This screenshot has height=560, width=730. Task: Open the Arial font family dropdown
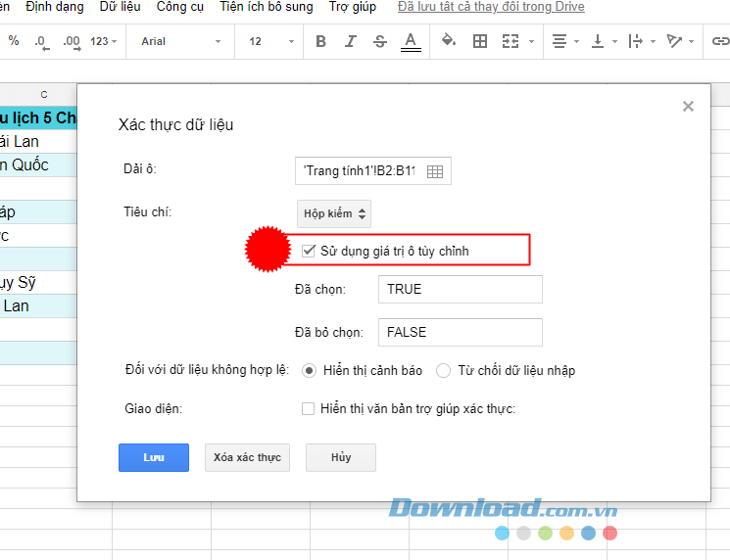coord(180,41)
